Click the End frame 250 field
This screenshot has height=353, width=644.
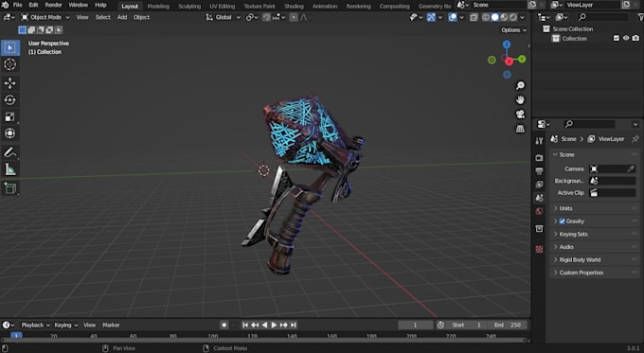tap(508, 325)
